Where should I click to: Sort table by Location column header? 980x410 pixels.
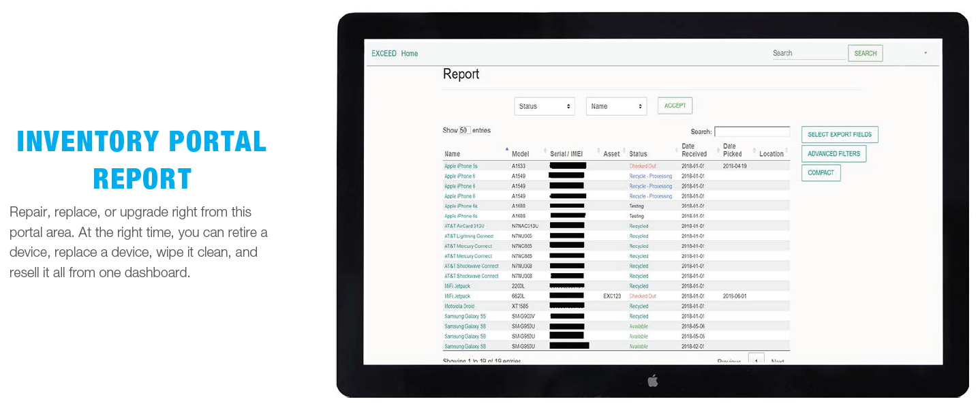[x=771, y=154]
